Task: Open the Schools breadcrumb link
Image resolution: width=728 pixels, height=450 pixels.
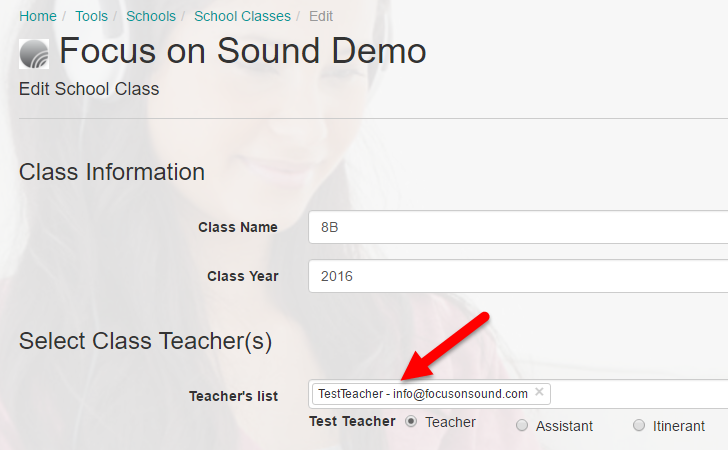Action: 151,16
